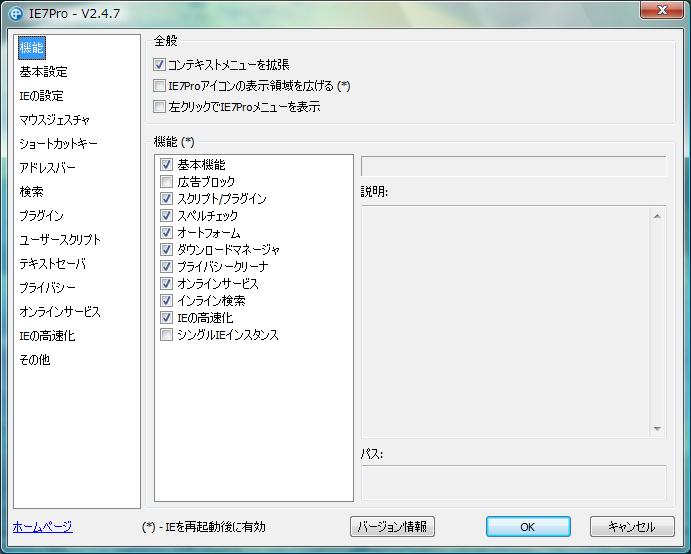
Task: Open ユーザースクリプト category
Action: [x=60, y=240]
